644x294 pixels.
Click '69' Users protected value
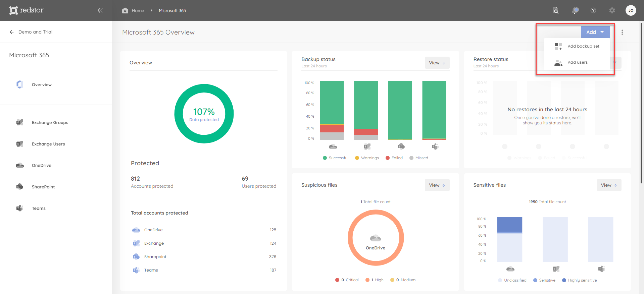pyautogui.click(x=245, y=179)
